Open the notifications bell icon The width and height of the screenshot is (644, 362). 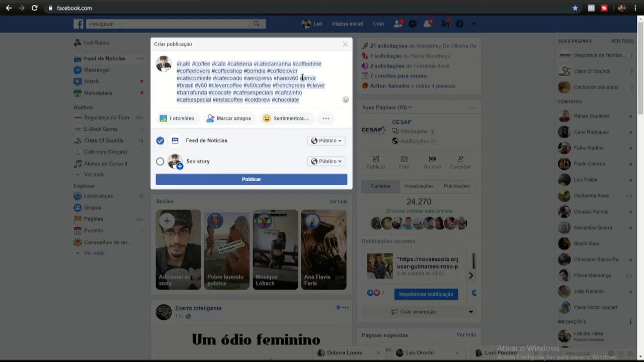coord(427,24)
